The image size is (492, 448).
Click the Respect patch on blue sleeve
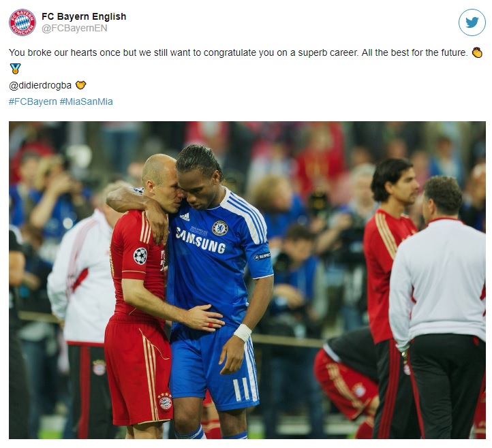pyautogui.click(x=262, y=257)
